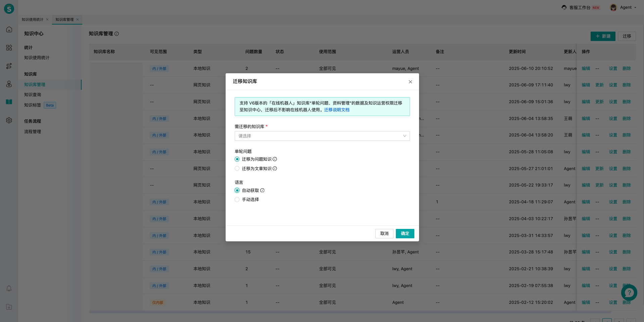Click the 确定 confirm button
This screenshot has width=644, height=322.
tap(405, 234)
